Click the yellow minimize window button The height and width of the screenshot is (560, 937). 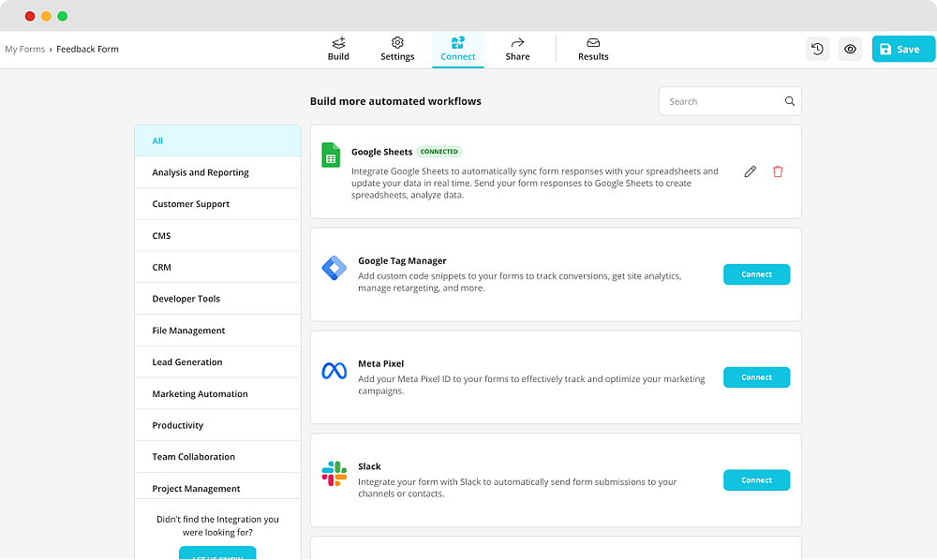(x=46, y=16)
